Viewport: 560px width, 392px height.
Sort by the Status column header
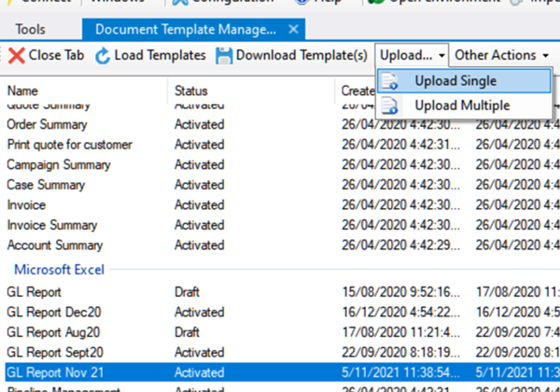coord(193,91)
